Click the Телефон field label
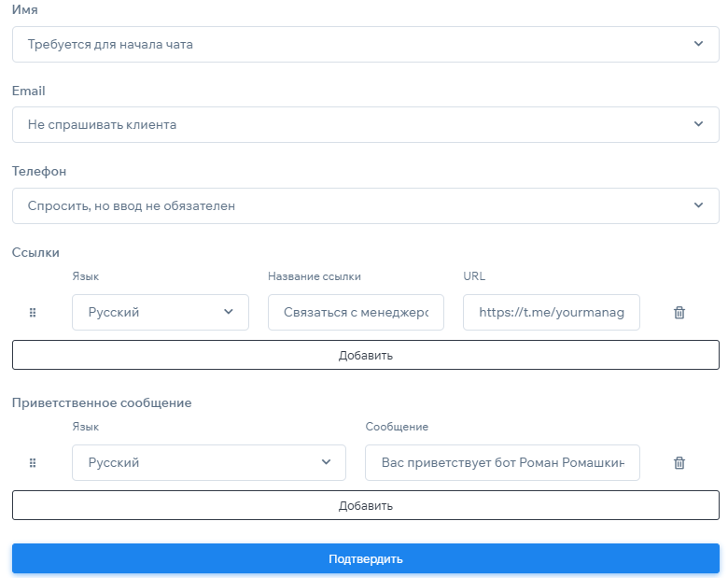The height and width of the screenshot is (578, 728). 39,172
